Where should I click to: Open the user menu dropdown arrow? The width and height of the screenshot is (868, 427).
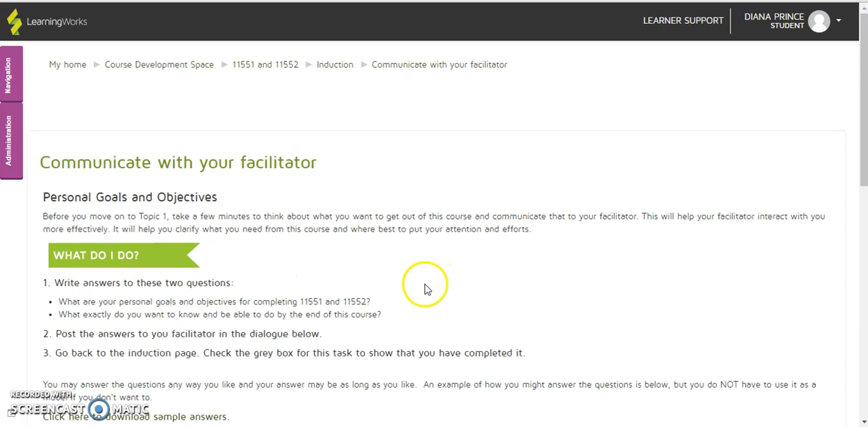(839, 20)
